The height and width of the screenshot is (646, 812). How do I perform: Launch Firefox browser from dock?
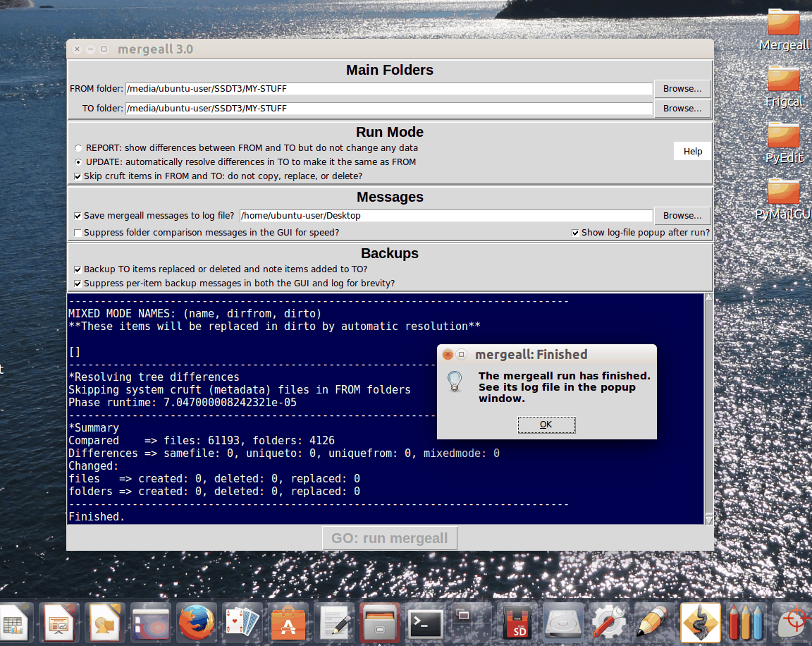point(196,622)
